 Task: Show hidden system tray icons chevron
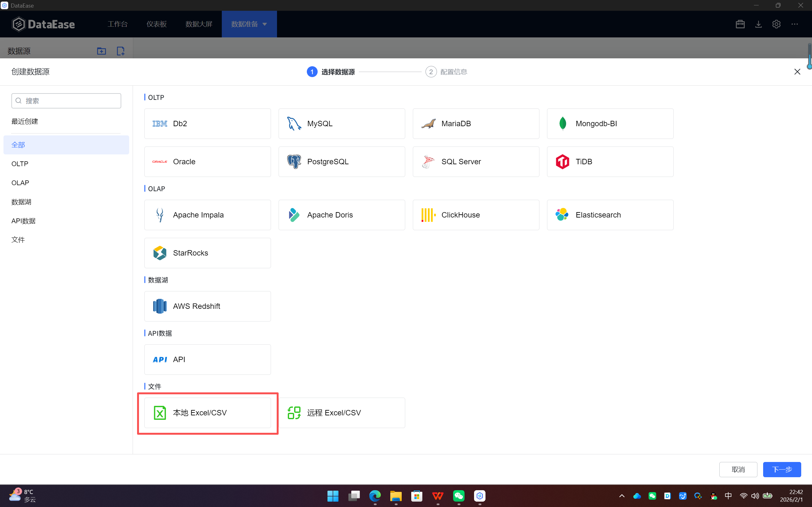pyautogui.click(x=622, y=496)
